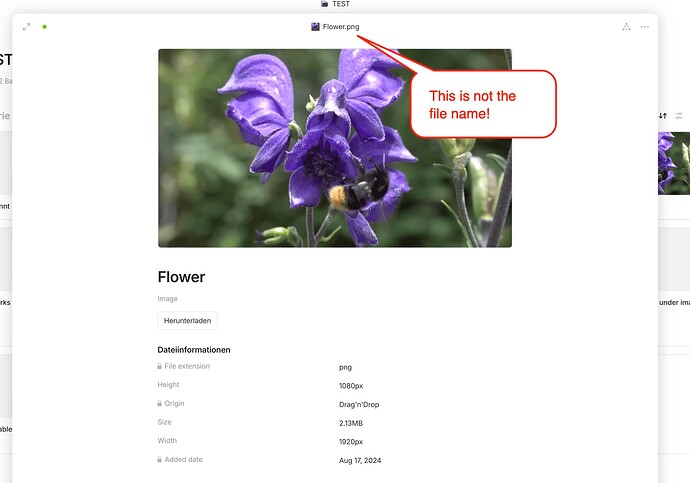Open view settings sliders icon in background window

point(679,116)
